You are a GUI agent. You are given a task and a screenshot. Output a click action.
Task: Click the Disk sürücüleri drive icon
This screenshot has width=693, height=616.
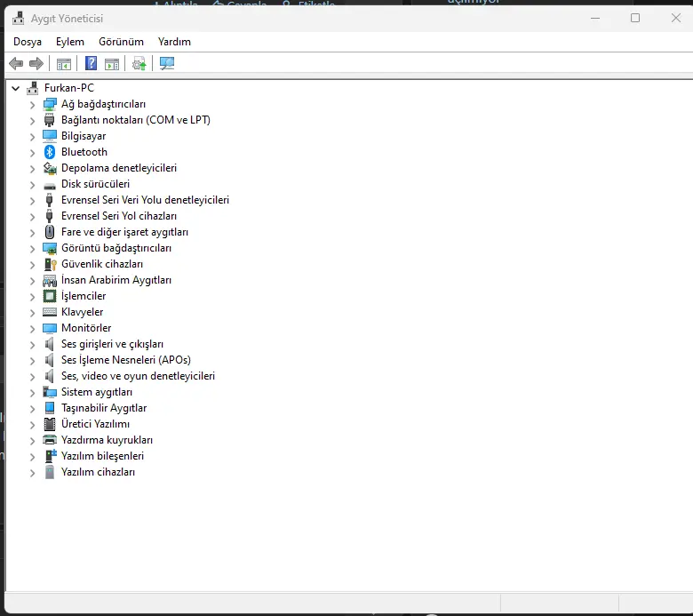(x=50, y=186)
